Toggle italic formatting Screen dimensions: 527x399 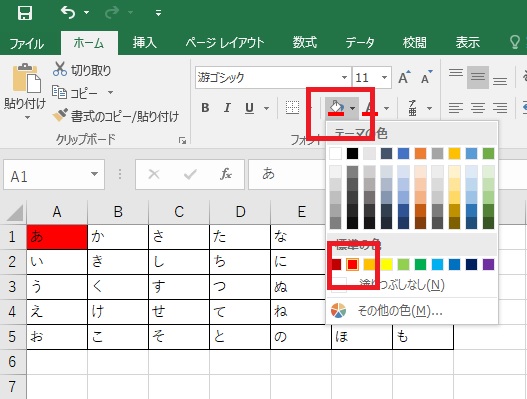228,108
